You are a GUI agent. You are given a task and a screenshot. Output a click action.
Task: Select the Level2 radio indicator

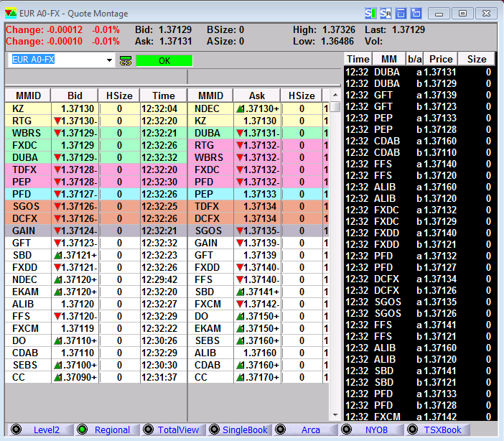coord(16,430)
